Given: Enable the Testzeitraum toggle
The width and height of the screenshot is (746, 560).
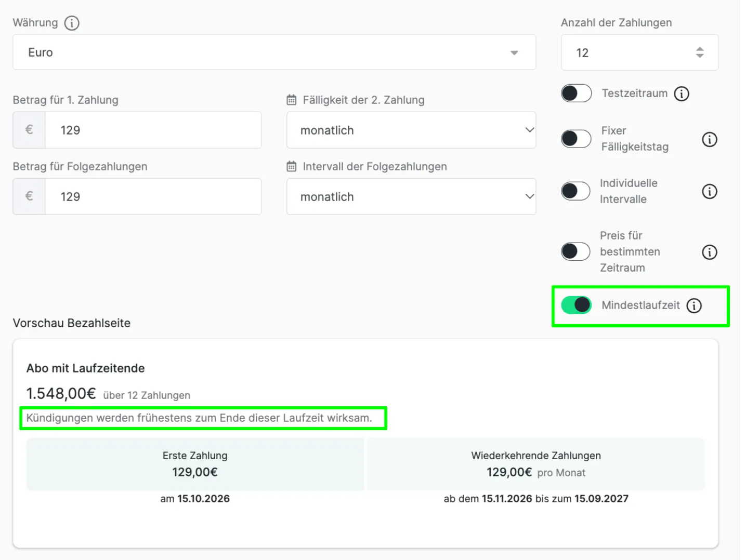Looking at the screenshot, I should click(x=576, y=94).
